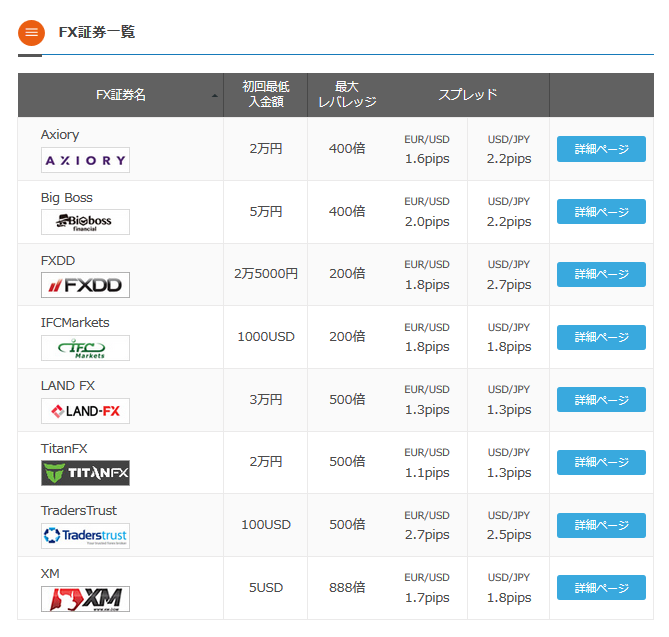Viewport: 669px width, 637px height.
Task: Open 詳細ページ for LAND FX
Action: point(601,400)
